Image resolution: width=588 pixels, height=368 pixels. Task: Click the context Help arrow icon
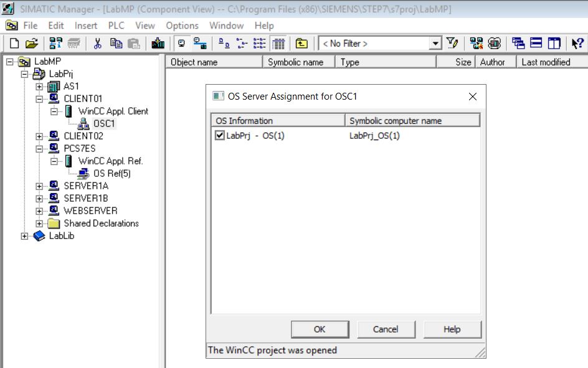(x=577, y=44)
